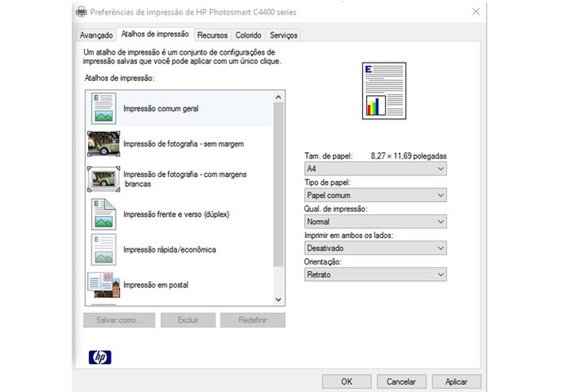
Task: Select photo printing with white margins icon
Action: 104,179
